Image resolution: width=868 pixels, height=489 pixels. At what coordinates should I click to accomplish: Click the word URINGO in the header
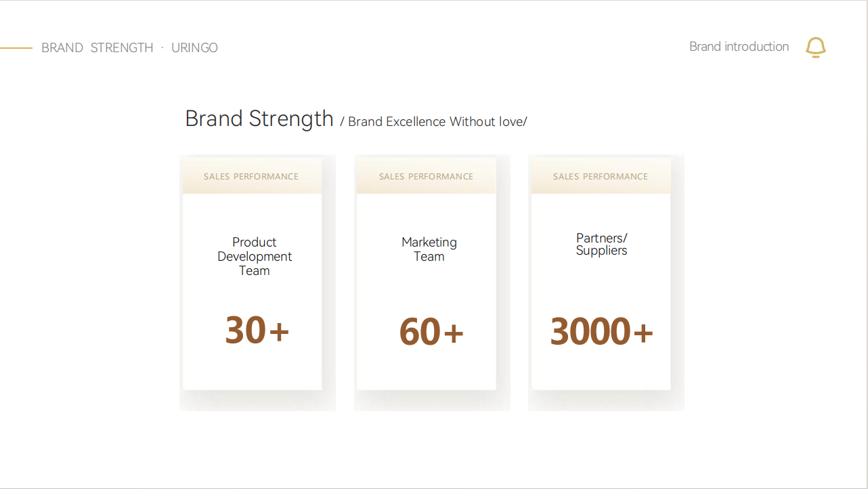pyautogui.click(x=194, y=48)
